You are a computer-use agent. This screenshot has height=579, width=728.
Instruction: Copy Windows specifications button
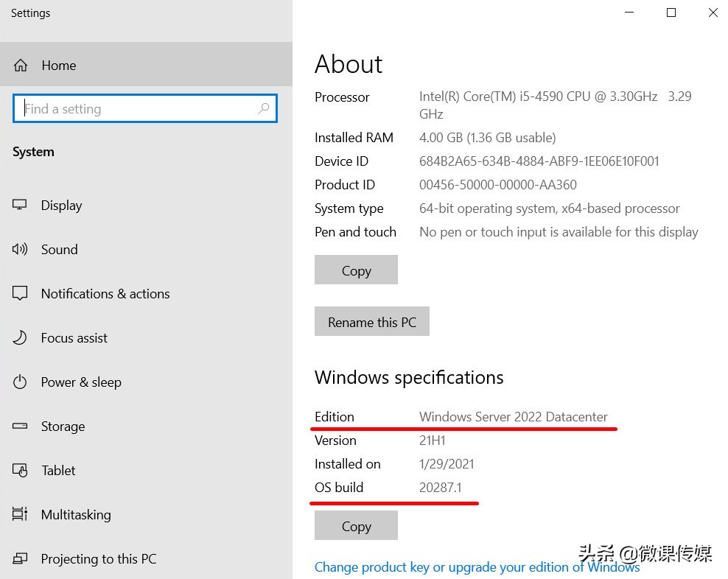356,526
